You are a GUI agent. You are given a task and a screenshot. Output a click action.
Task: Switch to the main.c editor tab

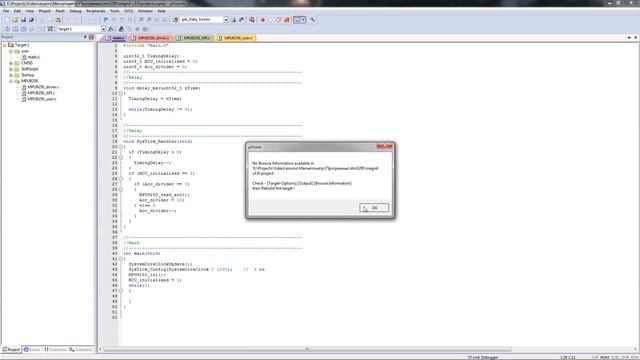click(115, 38)
